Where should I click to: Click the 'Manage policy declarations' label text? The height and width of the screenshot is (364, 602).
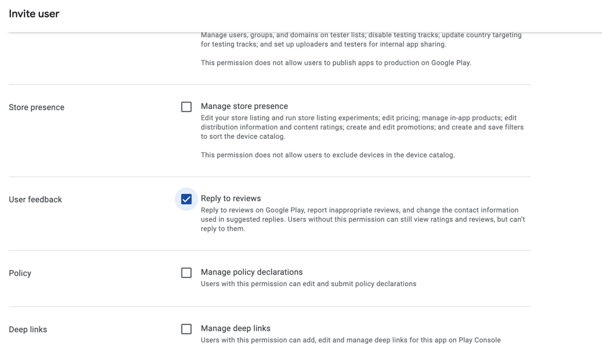click(251, 272)
